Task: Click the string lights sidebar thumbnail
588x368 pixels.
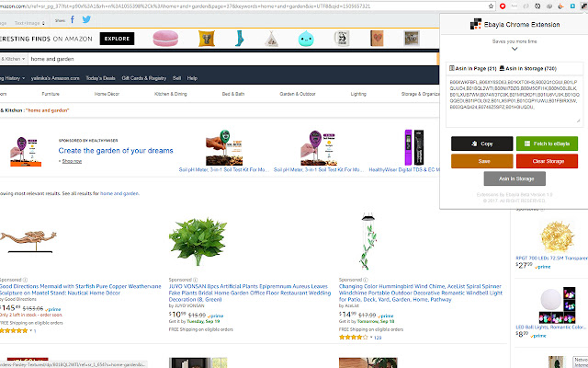Action: pyautogui.click(x=557, y=236)
